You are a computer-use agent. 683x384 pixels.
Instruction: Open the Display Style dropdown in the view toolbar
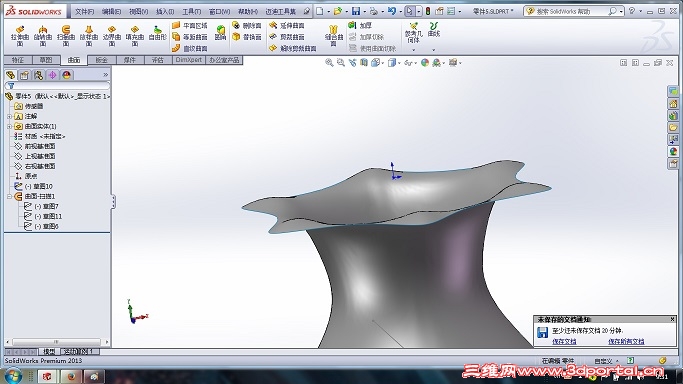click(399, 63)
